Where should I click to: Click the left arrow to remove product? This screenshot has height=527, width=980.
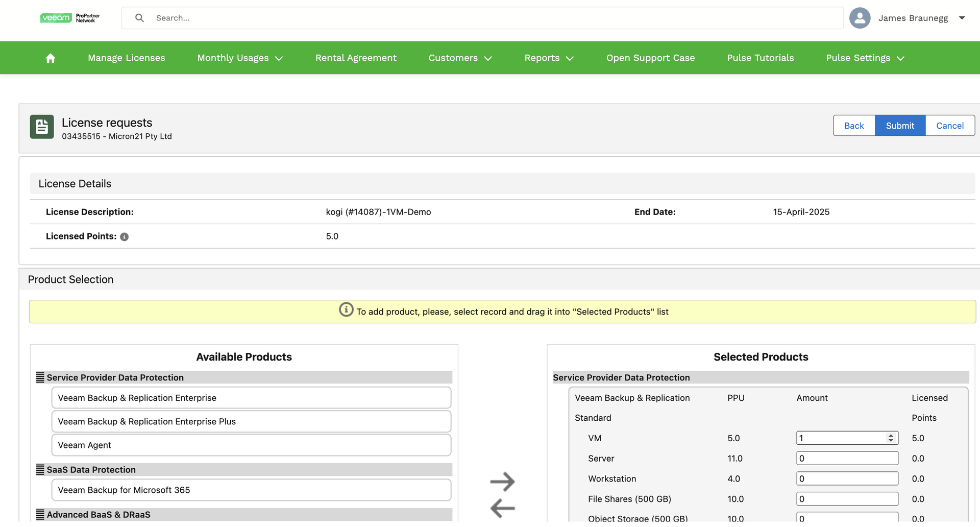click(502, 508)
